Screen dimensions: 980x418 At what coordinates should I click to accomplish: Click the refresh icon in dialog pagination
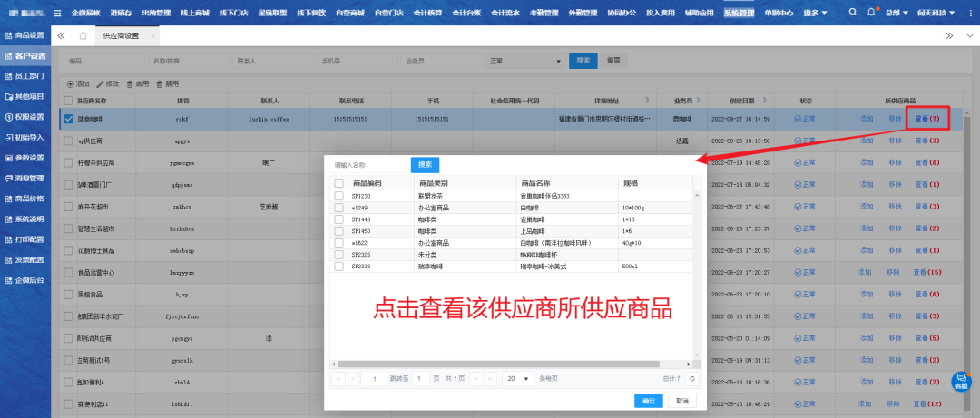coord(692,378)
